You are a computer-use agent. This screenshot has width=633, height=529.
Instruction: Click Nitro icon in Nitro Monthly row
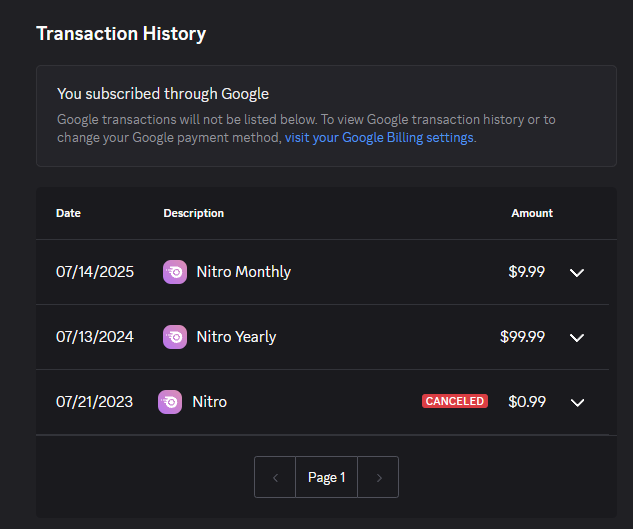tap(175, 272)
